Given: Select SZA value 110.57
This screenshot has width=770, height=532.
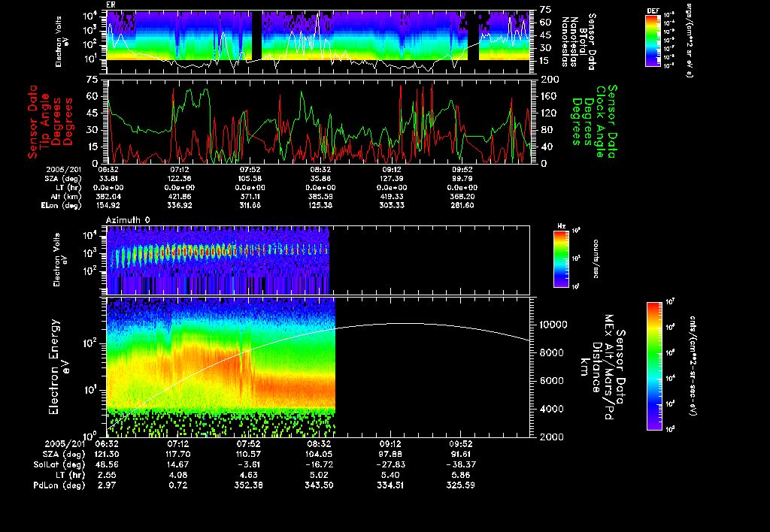Looking at the screenshot, I should point(248,454).
